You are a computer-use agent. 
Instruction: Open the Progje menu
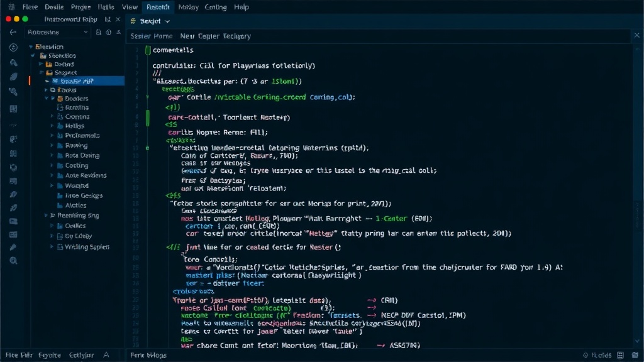[x=81, y=7]
